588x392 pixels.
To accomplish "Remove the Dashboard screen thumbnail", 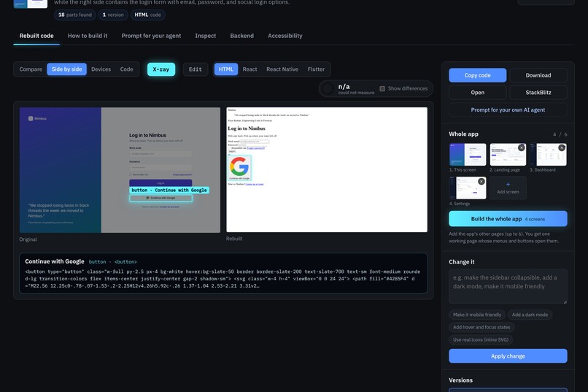I will point(562,147).
